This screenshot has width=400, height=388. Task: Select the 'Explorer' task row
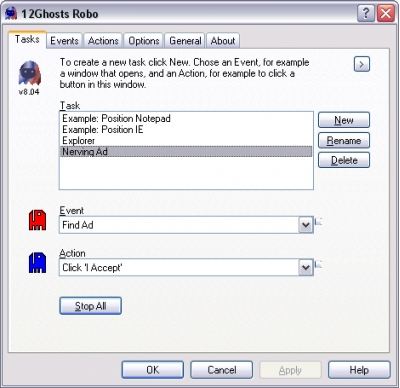point(186,141)
